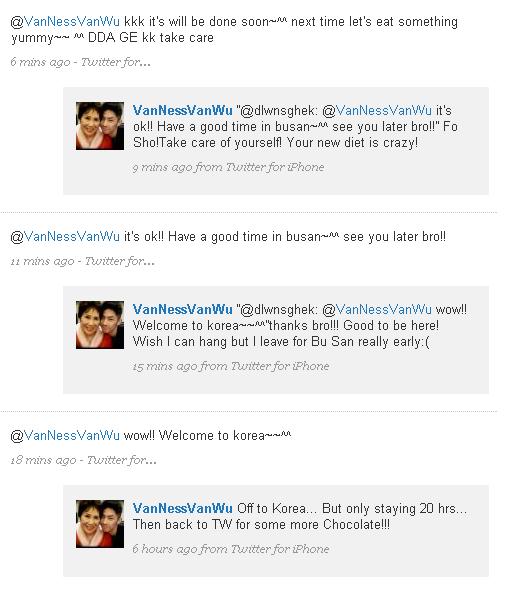Select the 'Have a good time in busan' tweet text

click(285, 237)
